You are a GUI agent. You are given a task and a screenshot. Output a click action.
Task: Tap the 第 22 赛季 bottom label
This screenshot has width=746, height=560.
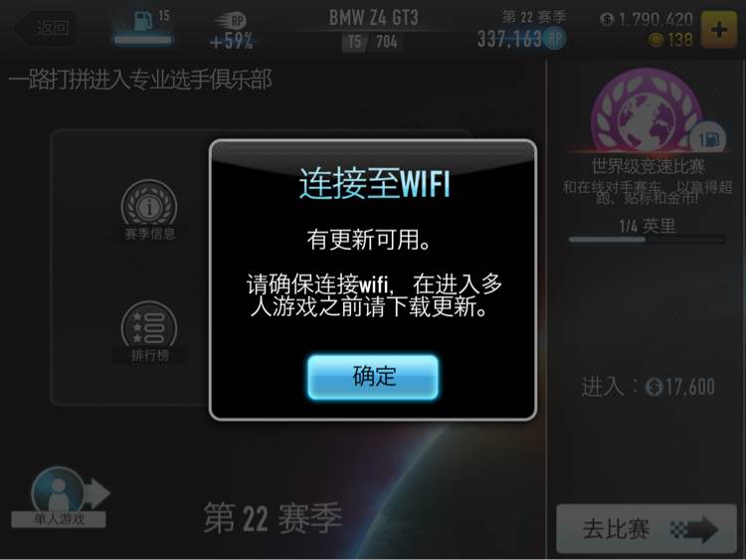(x=273, y=518)
